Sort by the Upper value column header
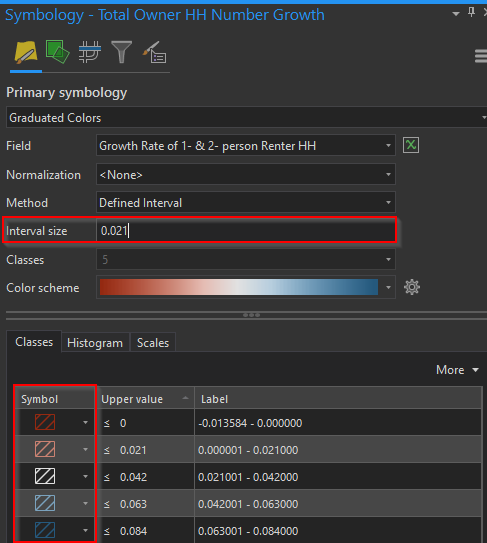The height and width of the screenshot is (543, 487). pos(145,399)
